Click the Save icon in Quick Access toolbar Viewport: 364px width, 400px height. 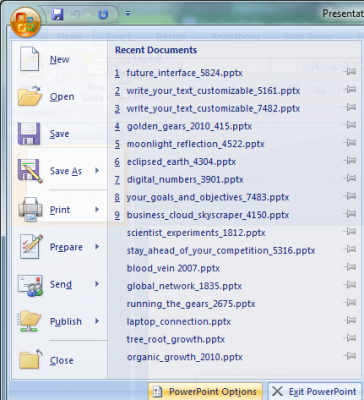pos(57,14)
